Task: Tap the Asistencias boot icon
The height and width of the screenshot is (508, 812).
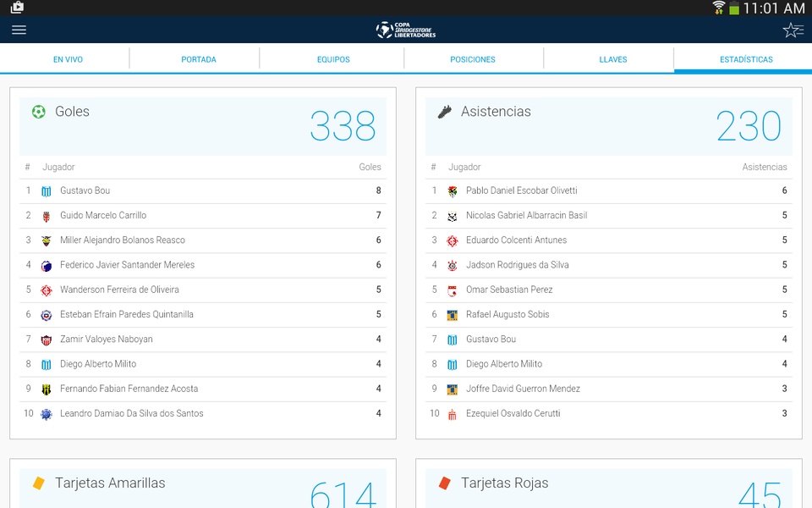Action: click(x=444, y=112)
